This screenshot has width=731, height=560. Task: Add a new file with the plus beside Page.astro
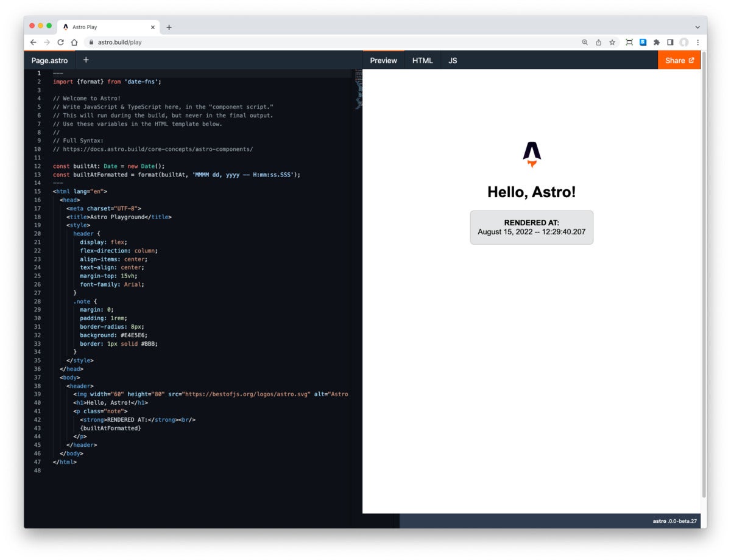[86, 60]
